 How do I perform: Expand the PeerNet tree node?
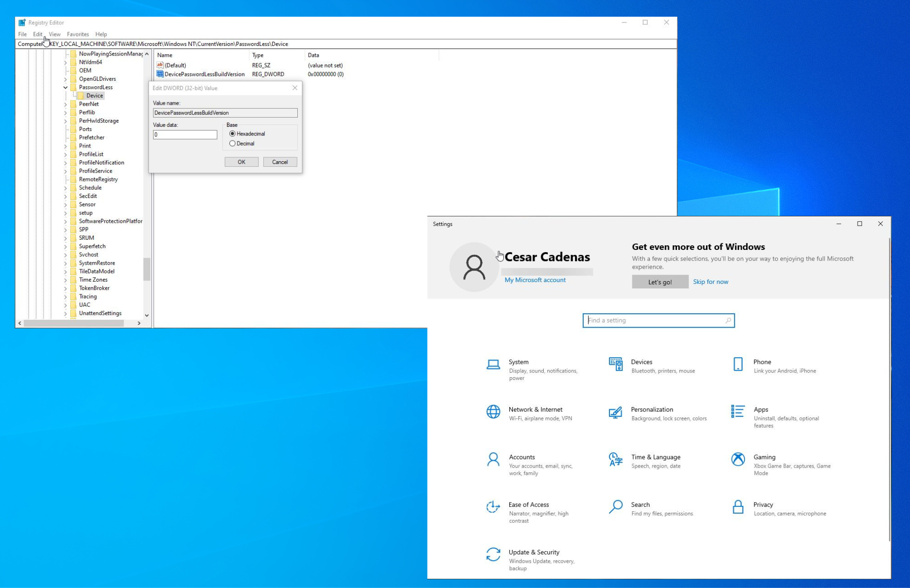click(65, 104)
